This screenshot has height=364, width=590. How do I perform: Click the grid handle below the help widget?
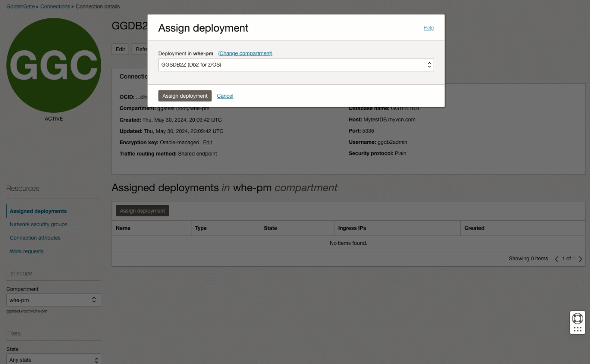pyautogui.click(x=577, y=329)
